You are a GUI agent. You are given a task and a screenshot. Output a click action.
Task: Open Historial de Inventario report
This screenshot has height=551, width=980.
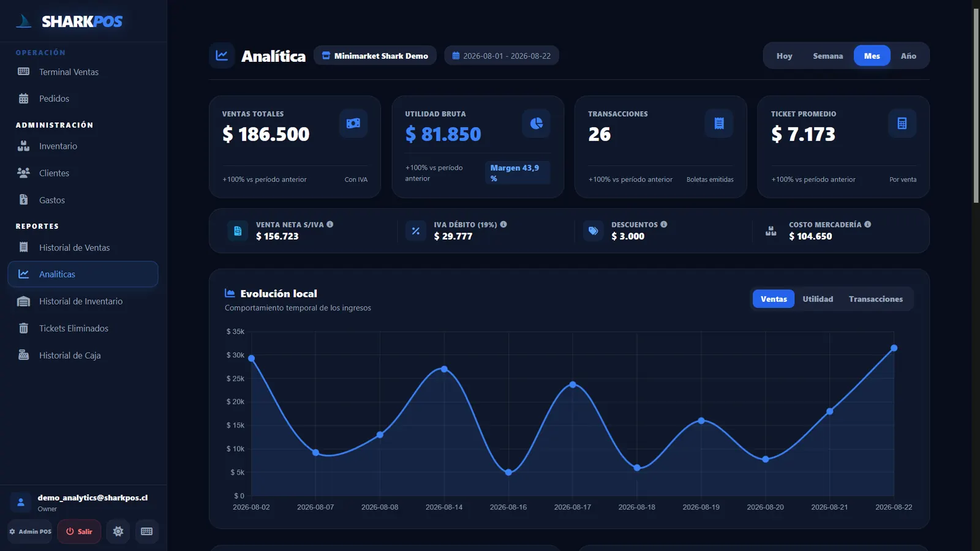pos(83,301)
